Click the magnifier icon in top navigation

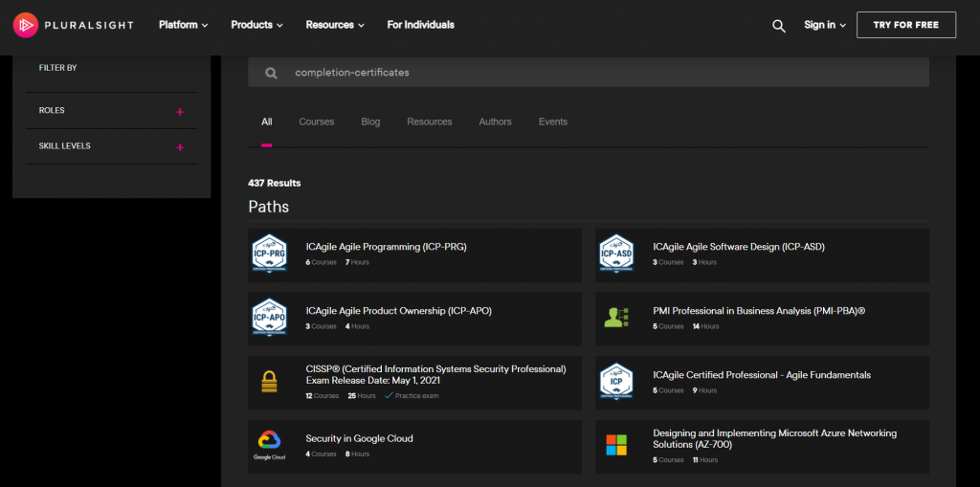click(779, 26)
